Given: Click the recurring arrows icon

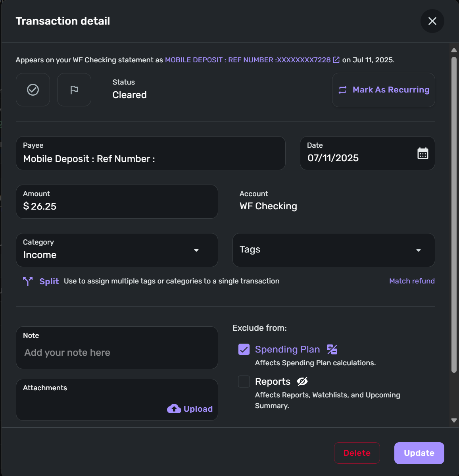Looking at the screenshot, I should tap(342, 90).
